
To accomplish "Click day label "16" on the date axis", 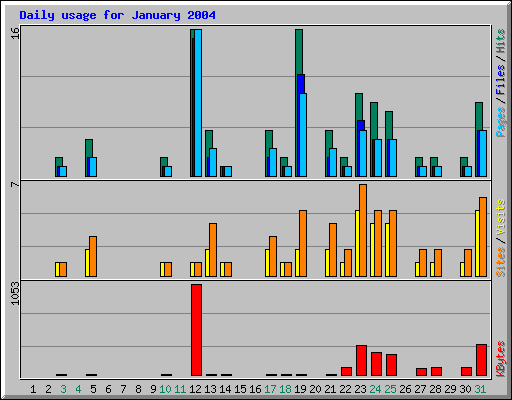I will (256, 389).
